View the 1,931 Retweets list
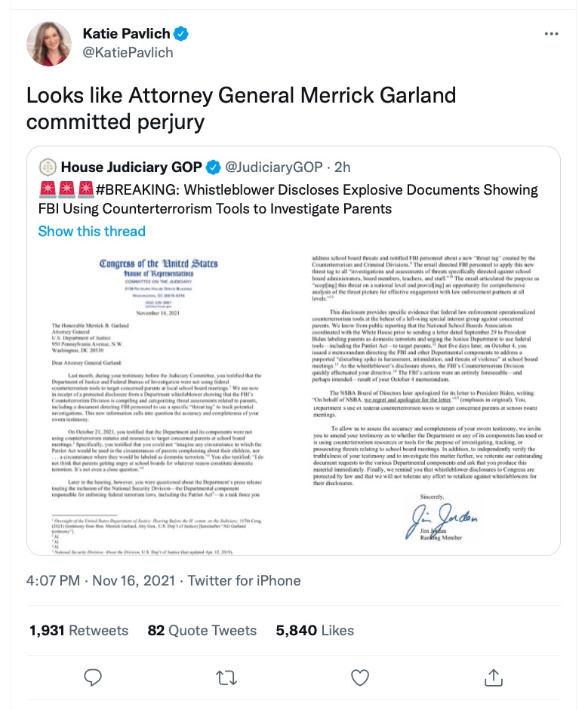 [x=79, y=630]
